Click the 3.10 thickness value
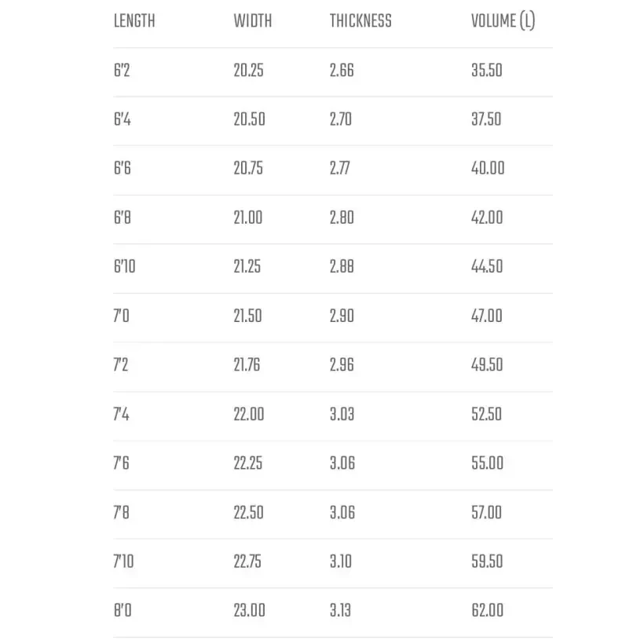This screenshot has height=644, width=644. pyautogui.click(x=341, y=562)
